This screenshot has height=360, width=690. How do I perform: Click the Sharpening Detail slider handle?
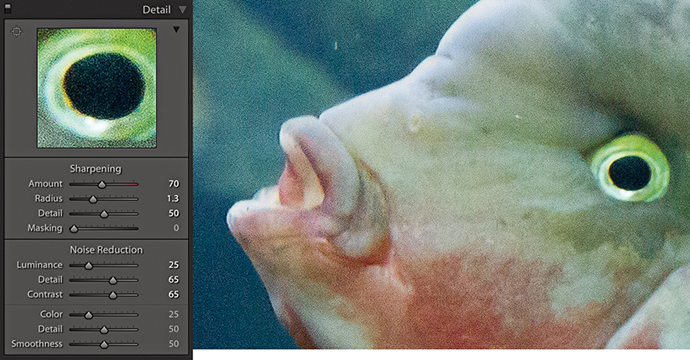click(104, 214)
